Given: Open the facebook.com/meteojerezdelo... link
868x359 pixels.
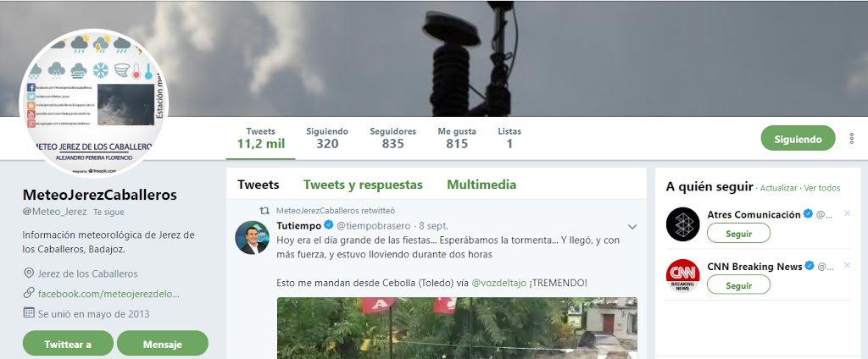Looking at the screenshot, I should pyautogui.click(x=108, y=294).
